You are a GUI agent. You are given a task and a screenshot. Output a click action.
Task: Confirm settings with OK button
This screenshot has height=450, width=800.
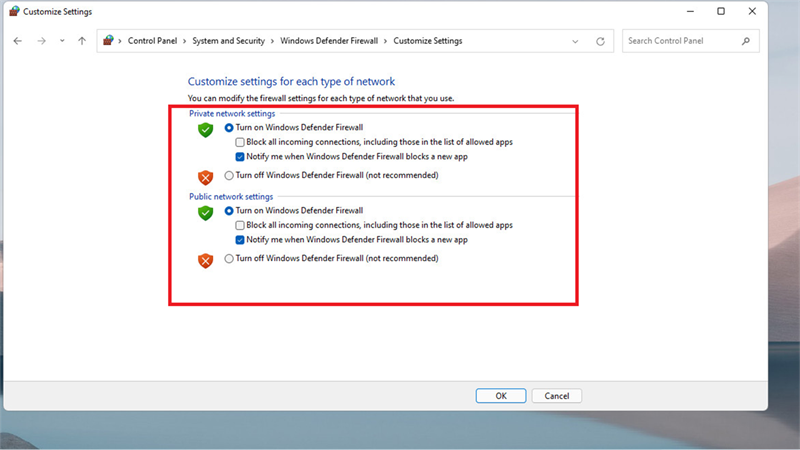point(501,396)
